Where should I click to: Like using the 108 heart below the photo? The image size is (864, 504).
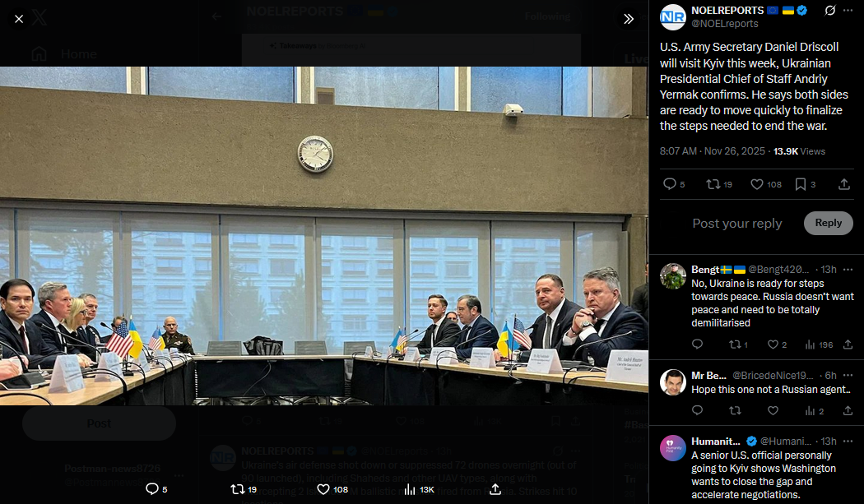332,489
